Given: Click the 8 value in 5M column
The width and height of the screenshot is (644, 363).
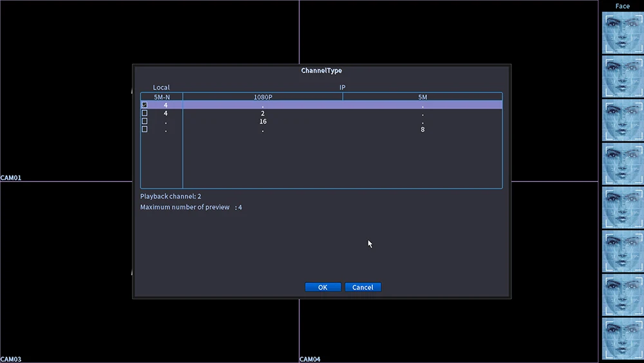Looking at the screenshot, I should (422, 130).
